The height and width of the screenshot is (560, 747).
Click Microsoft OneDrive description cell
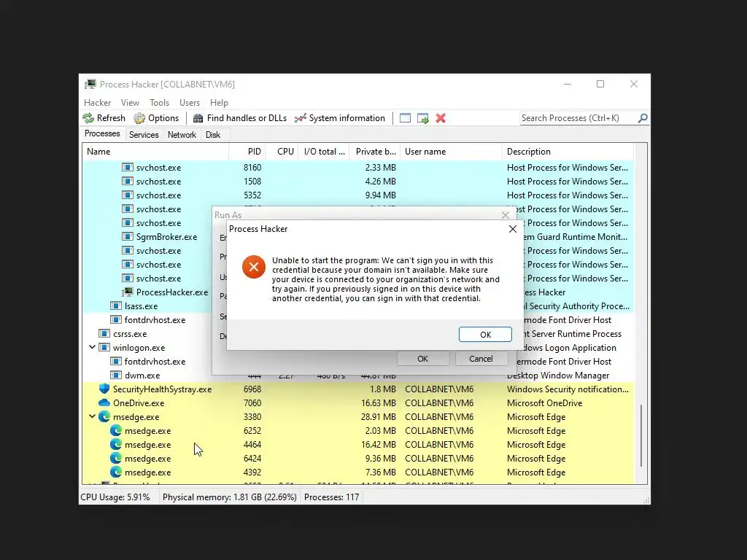(544, 402)
